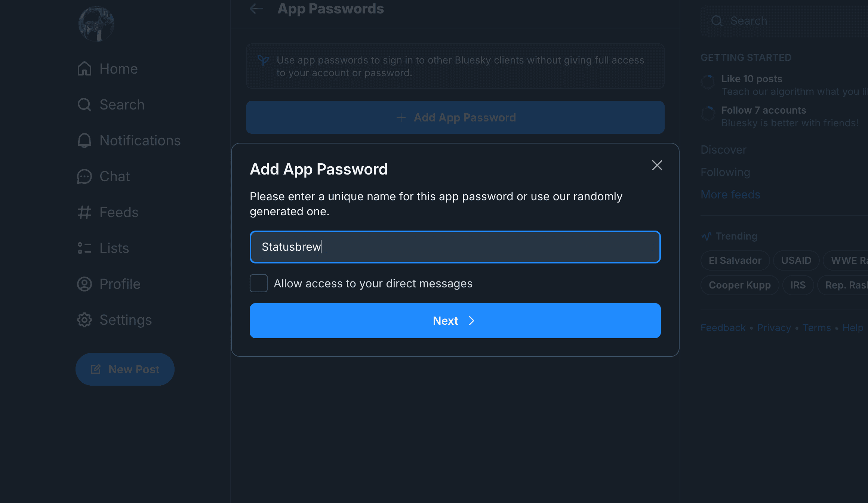Open the Privacy link in the footer
This screenshot has width=868, height=503.
(x=773, y=327)
